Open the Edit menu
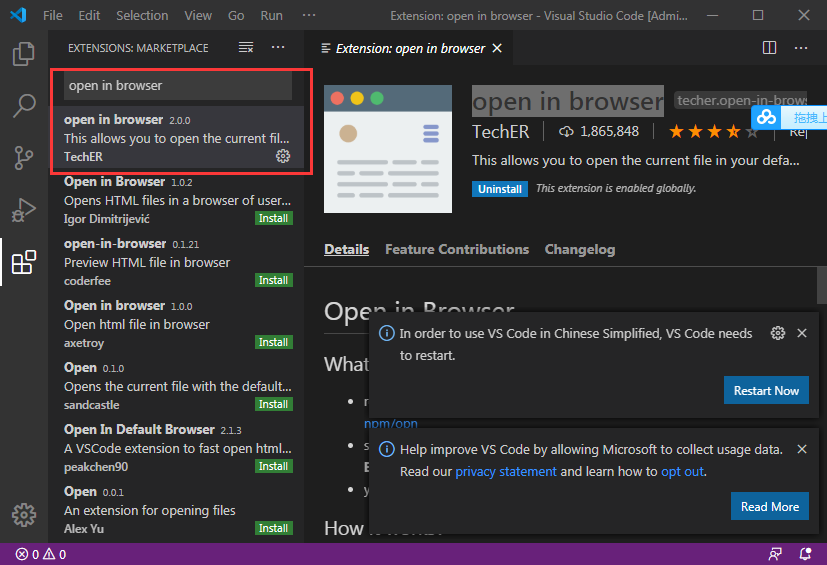The width and height of the screenshot is (827, 565). (89, 15)
